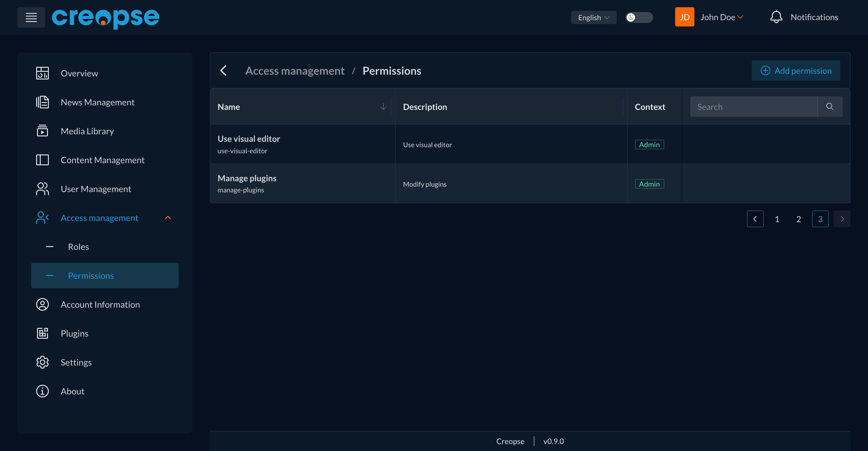The width and height of the screenshot is (868, 451).
Task: Click the Access management breadcrumb link
Action: pyautogui.click(x=295, y=71)
